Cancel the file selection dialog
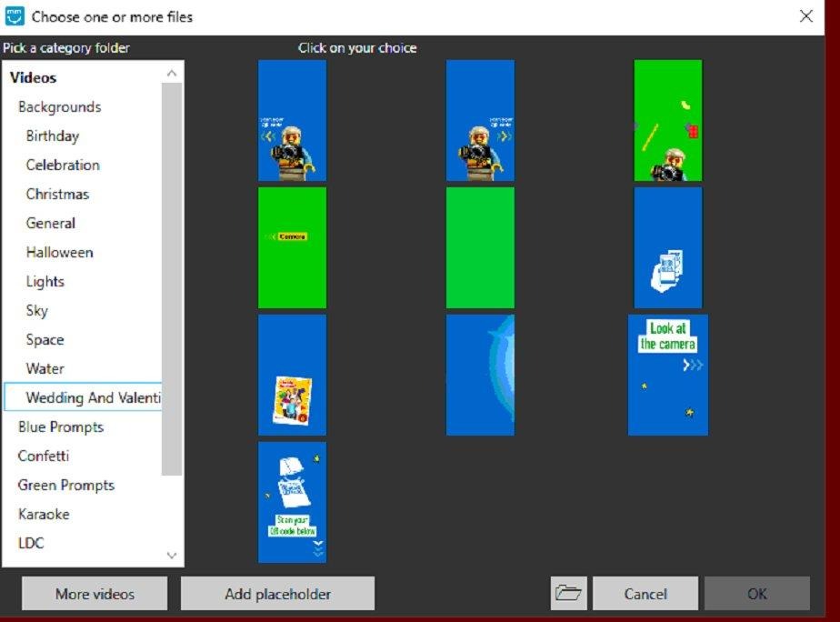This screenshot has width=840, height=622. (x=645, y=594)
